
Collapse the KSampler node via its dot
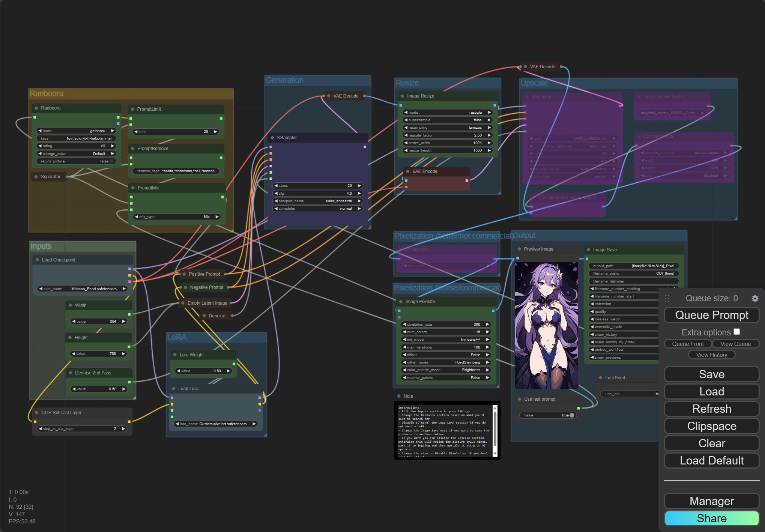point(272,138)
